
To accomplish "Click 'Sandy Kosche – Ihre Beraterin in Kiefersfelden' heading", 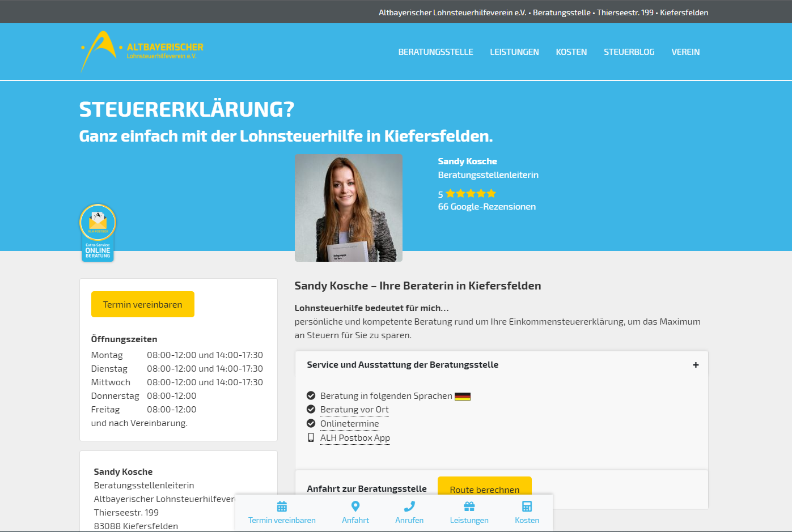I will (418, 286).
